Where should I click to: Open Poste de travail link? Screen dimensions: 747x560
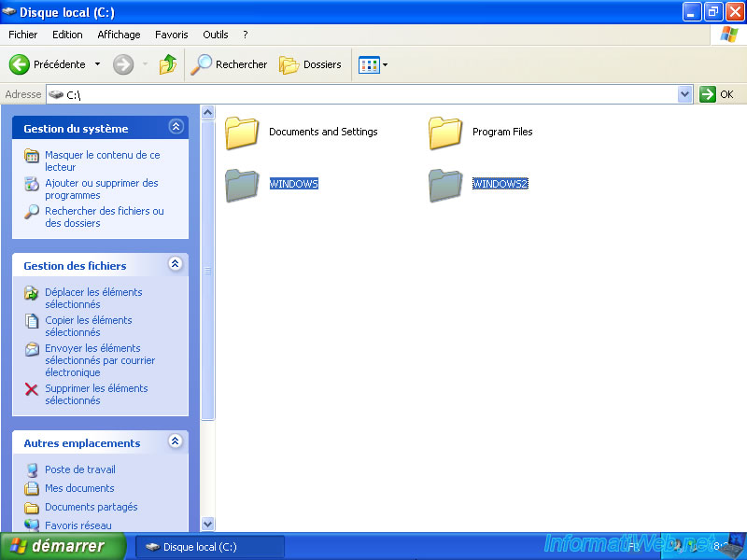coord(80,469)
